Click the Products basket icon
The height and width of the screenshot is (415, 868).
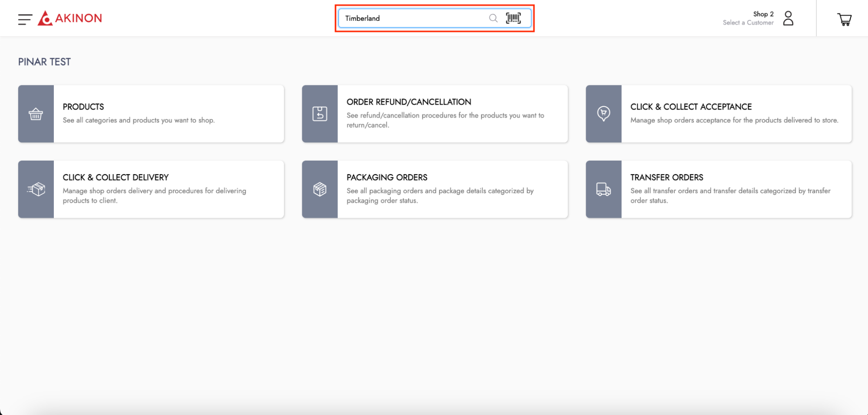click(x=36, y=114)
